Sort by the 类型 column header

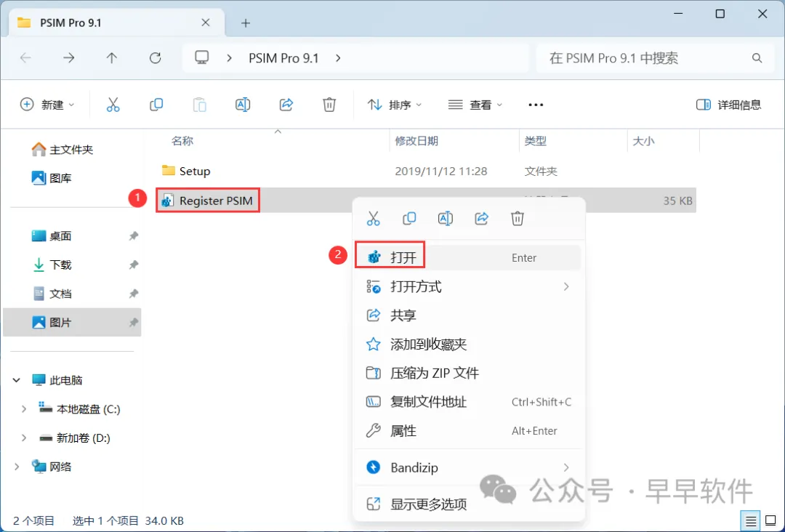click(x=535, y=141)
